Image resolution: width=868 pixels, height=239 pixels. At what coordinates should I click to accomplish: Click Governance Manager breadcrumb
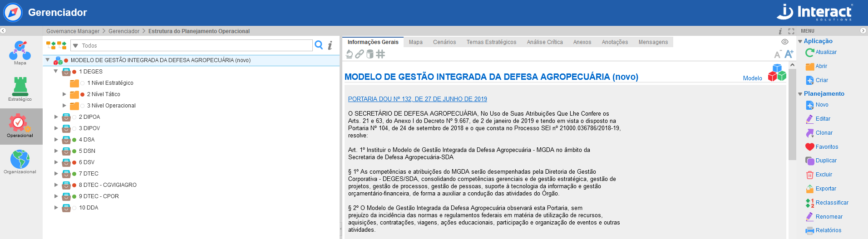(73, 31)
